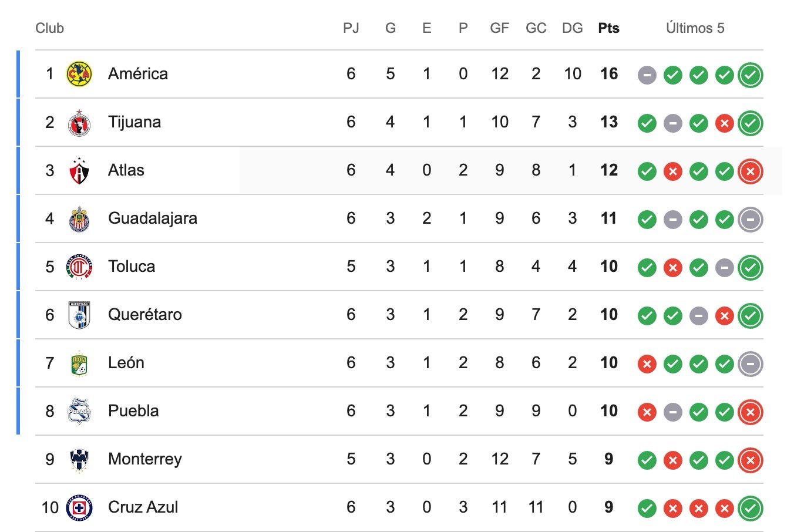Open the Monterrey team name link
This screenshot has width=794, height=532.
point(145,459)
